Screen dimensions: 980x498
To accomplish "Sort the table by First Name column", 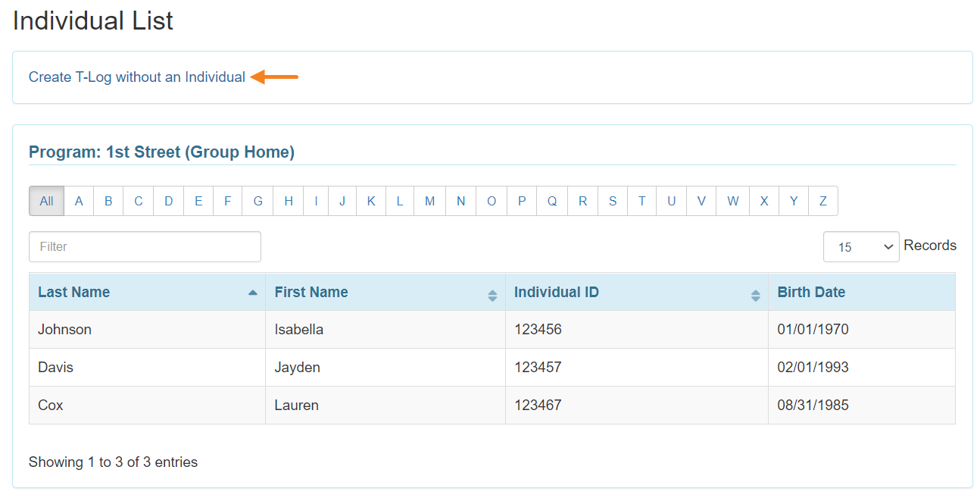I will pos(311,292).
